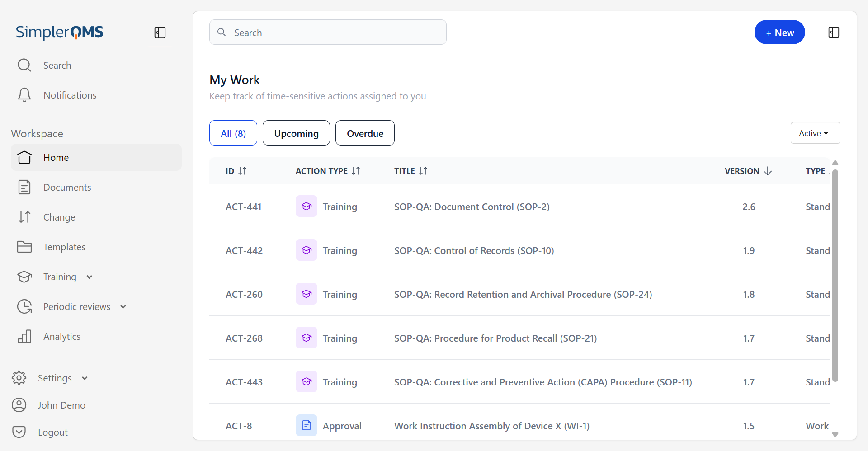The image size is (868, 451).
Task: Click the + New button
Action: pos(779,33)
